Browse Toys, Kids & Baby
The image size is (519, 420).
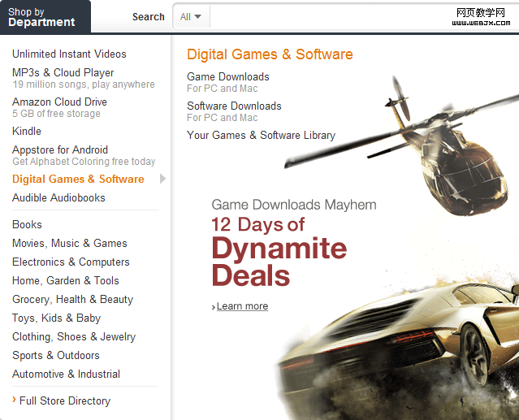pos(56,318)
